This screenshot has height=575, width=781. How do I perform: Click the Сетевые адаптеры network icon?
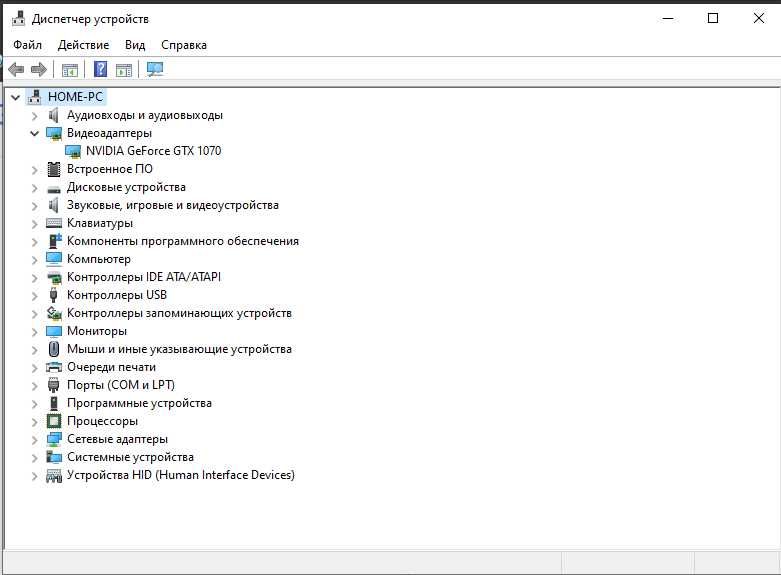[x=54, y=439]
